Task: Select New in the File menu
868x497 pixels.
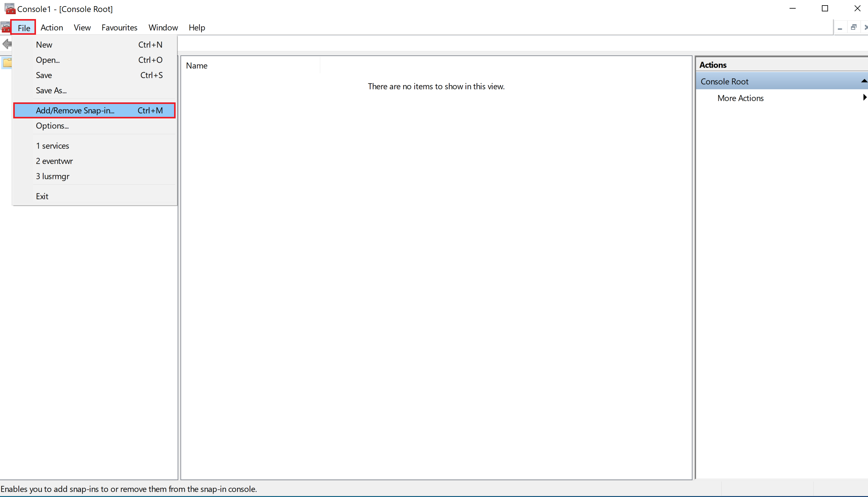Action: click(44, 45)
